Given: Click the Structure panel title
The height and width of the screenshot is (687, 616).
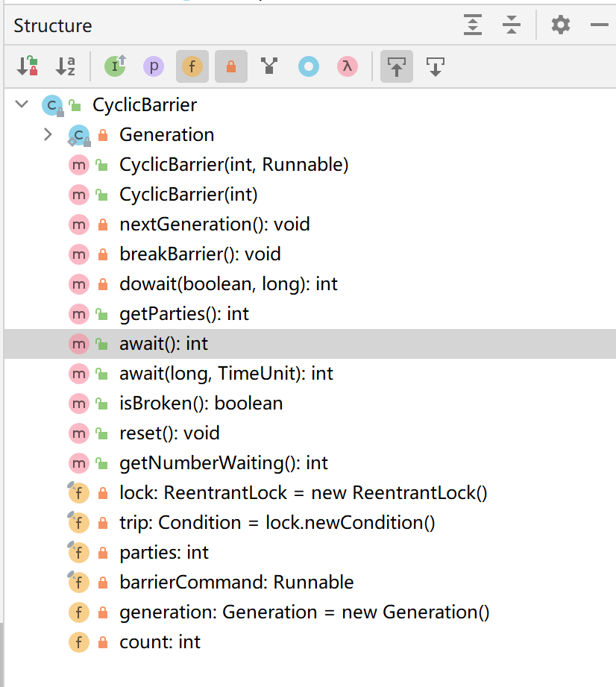Looking at the screenshot, I should pos(52,25).
